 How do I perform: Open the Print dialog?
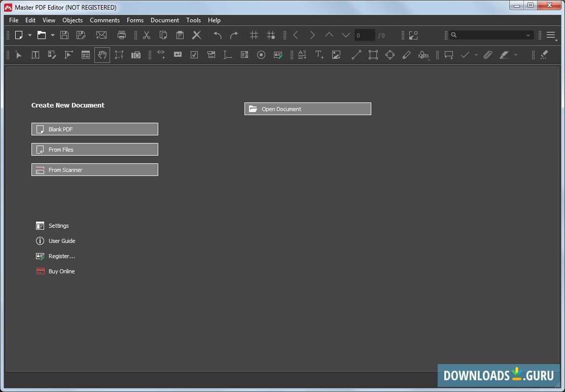(122, 35)
